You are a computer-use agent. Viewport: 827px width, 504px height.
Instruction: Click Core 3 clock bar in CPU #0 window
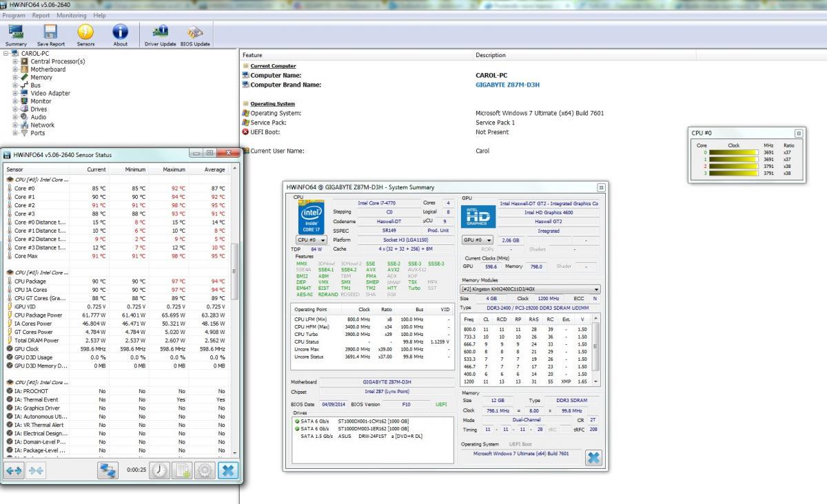[735, 174]
